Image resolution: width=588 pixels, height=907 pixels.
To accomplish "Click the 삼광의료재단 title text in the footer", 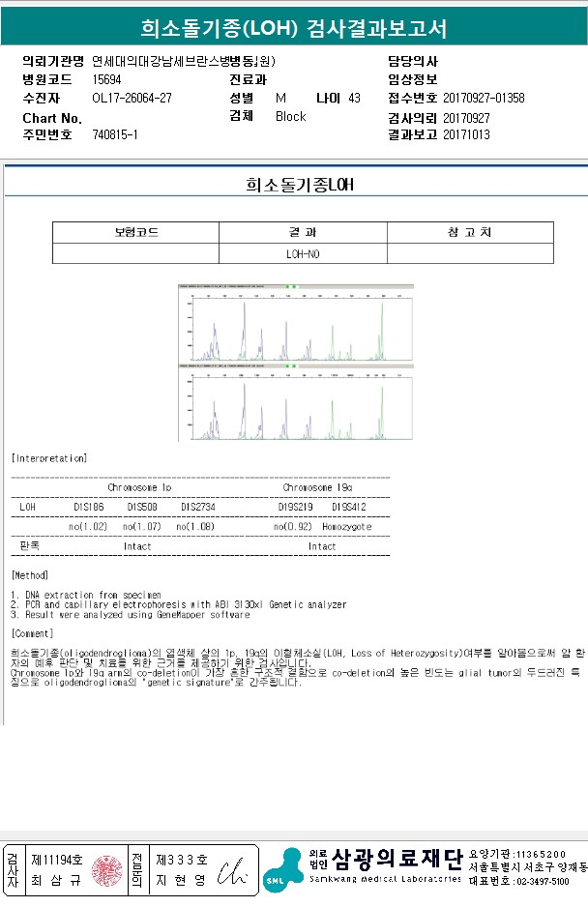I will point(397,860).
